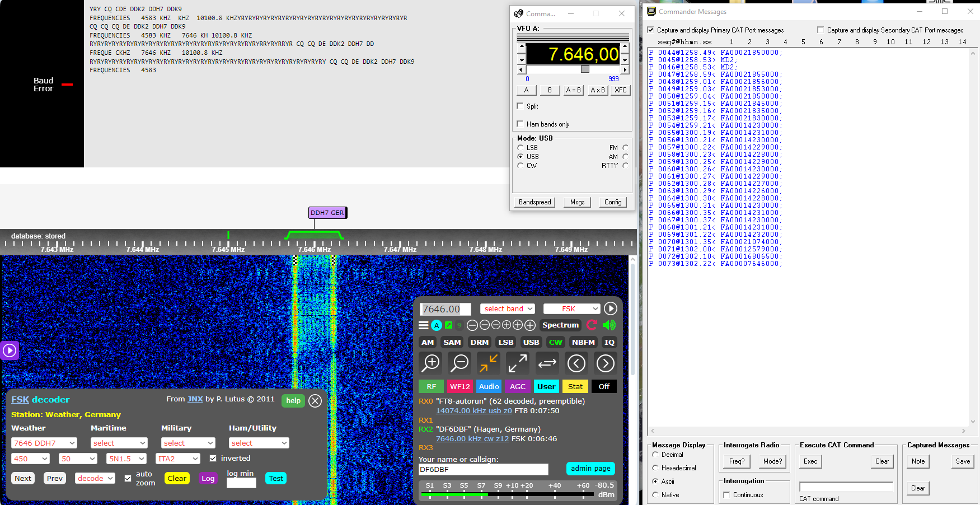980x505 pixels.
Task: Click the purple play circle at left edge
Action: coord(10,350)
